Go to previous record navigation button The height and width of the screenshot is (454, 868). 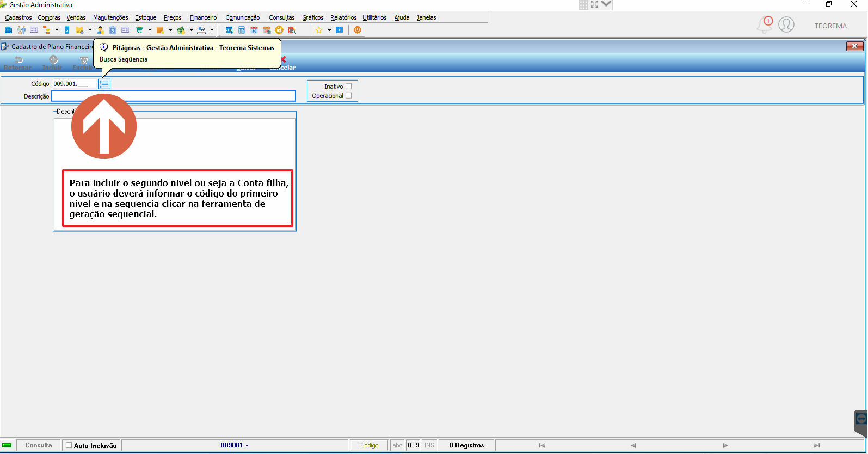tap(633, 445)
